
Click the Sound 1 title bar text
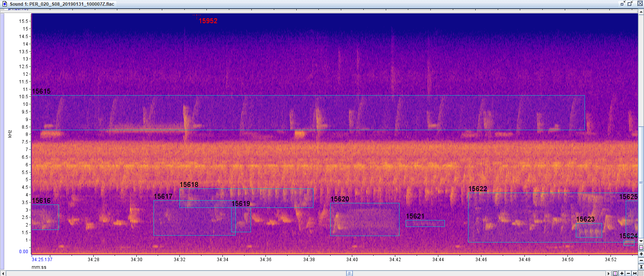point(62,4)
